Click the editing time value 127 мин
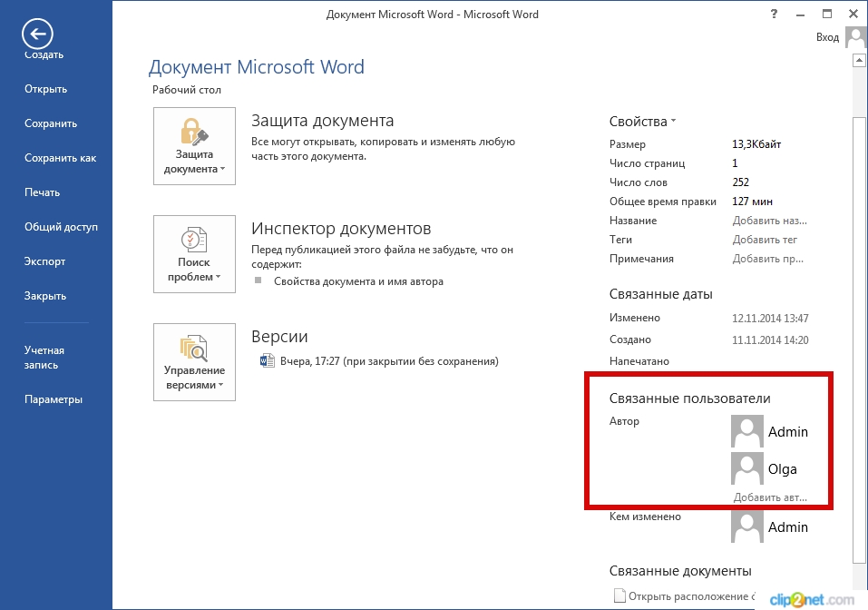 pyautogui.click(x=752, y=202)
